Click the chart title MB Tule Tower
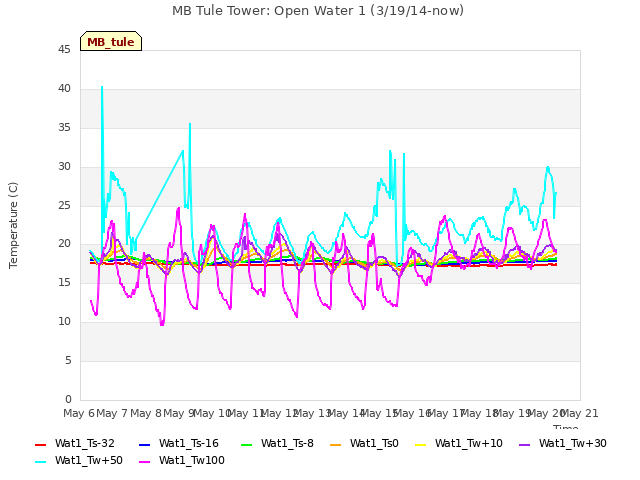640x480 pixels. [x=318, y=11]
